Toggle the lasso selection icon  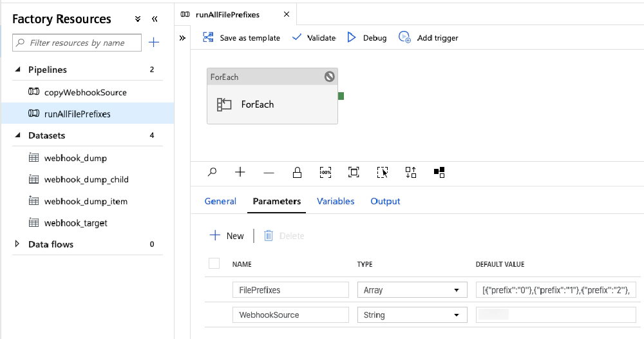(383, 173)
